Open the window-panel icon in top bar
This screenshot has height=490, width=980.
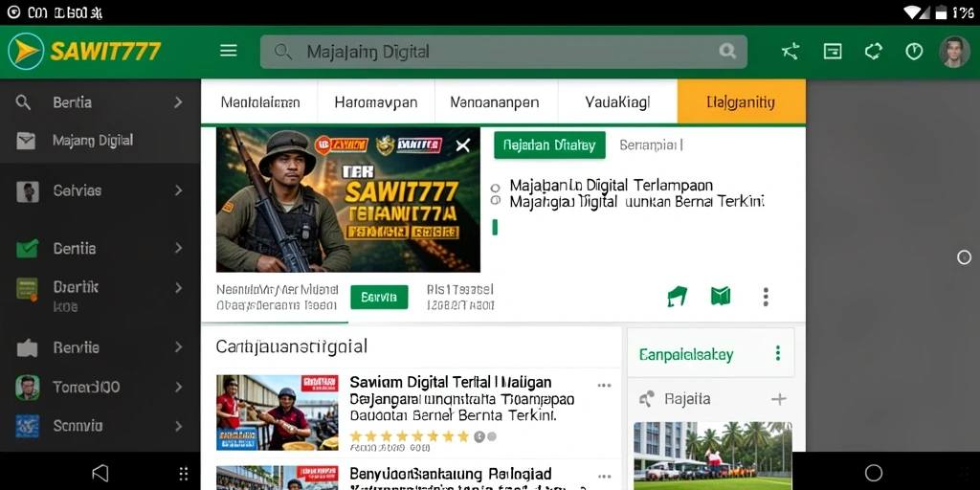(833, 52)
